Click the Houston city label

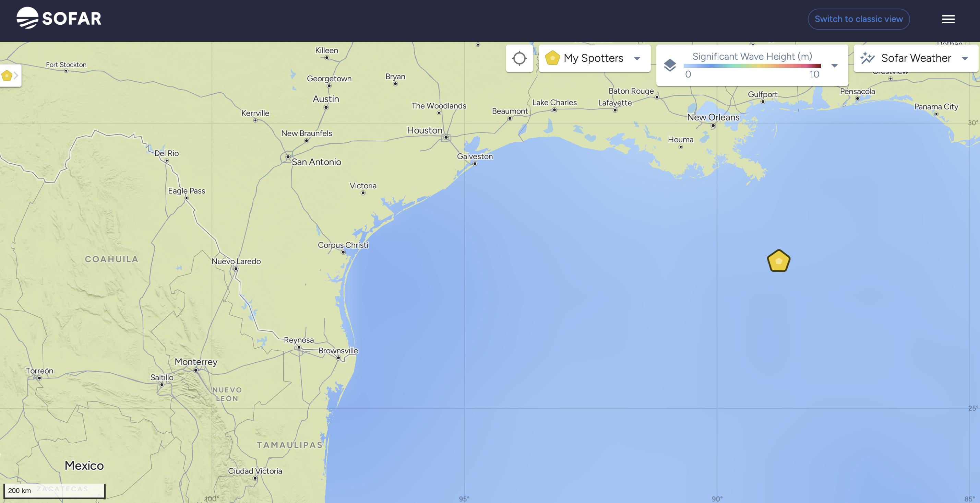(424, 130)
